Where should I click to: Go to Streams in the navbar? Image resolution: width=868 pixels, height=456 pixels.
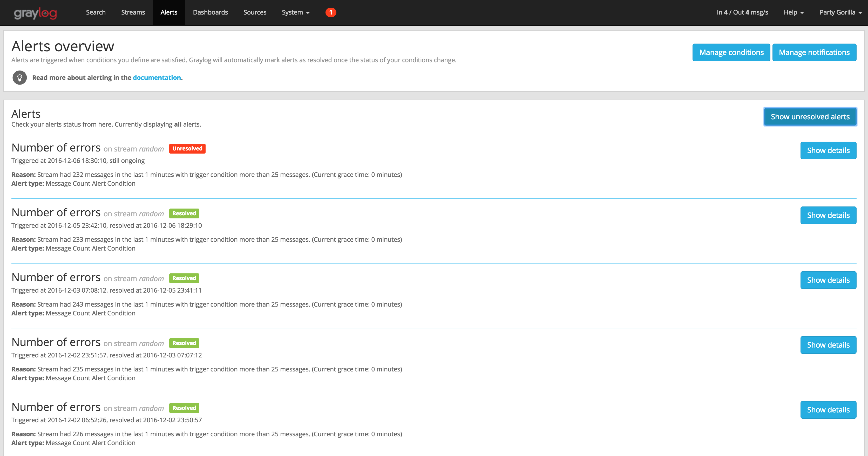[133, 12]
